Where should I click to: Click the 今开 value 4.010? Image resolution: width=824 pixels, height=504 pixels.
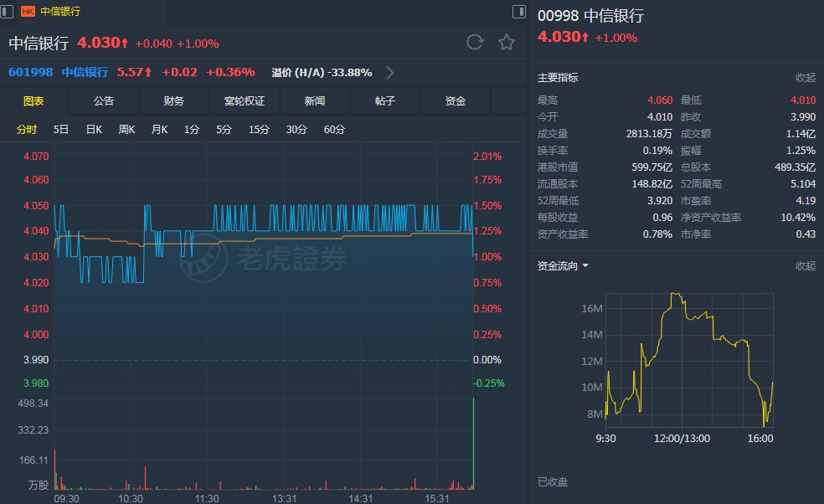click(x=660, y=116)
